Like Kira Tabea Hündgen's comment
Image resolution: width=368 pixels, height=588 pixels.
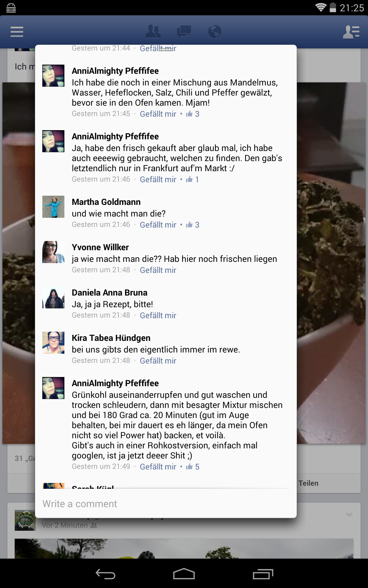pos(158,361)
